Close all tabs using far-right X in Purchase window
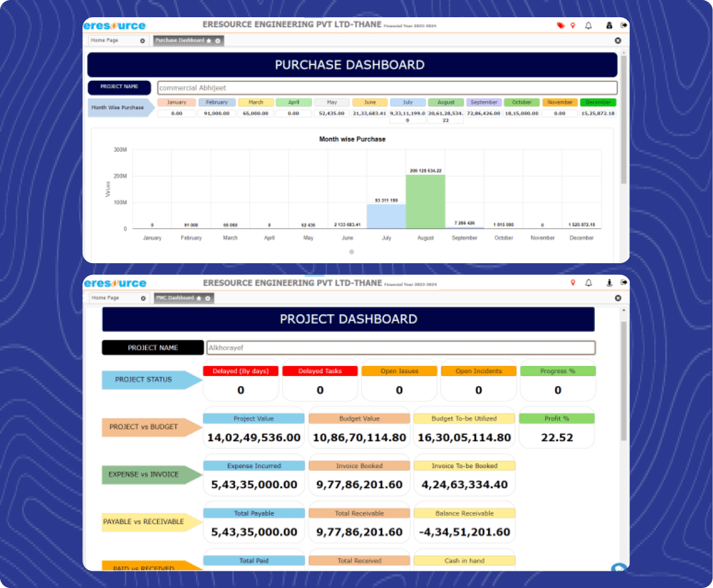Screen dimensions: 713x588 point(617,40)
